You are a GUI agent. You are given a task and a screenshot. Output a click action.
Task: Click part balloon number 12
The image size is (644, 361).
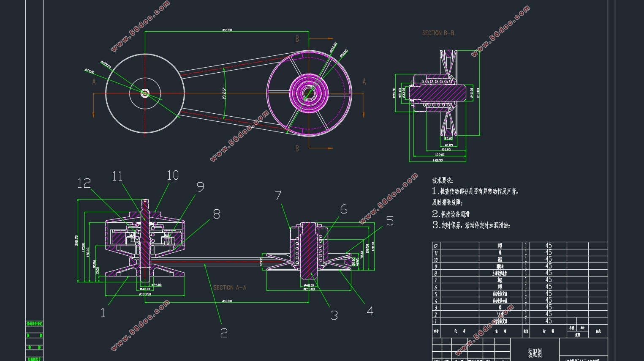tap(84, 183)
